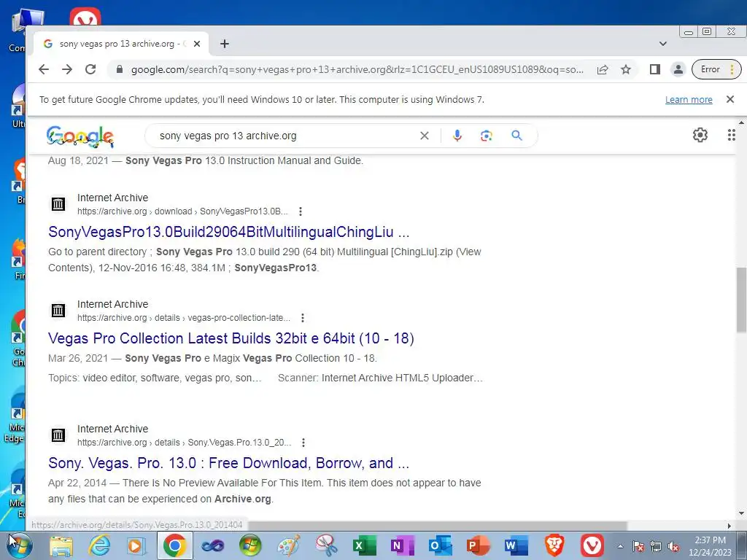
Task: Launch OneNote from the taskbar
Action: pyautogui.click(x=402, y=546)
